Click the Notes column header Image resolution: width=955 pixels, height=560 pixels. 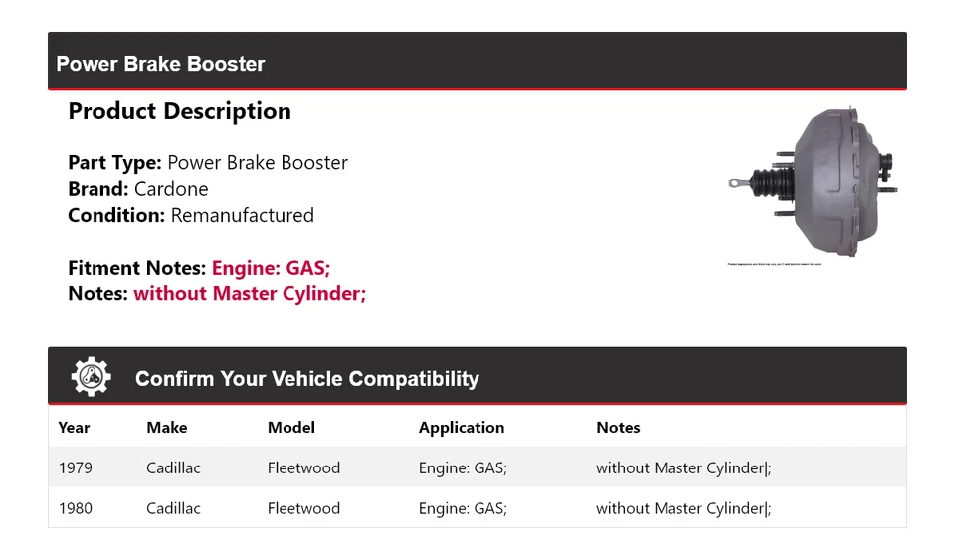(x=618, y=427)
